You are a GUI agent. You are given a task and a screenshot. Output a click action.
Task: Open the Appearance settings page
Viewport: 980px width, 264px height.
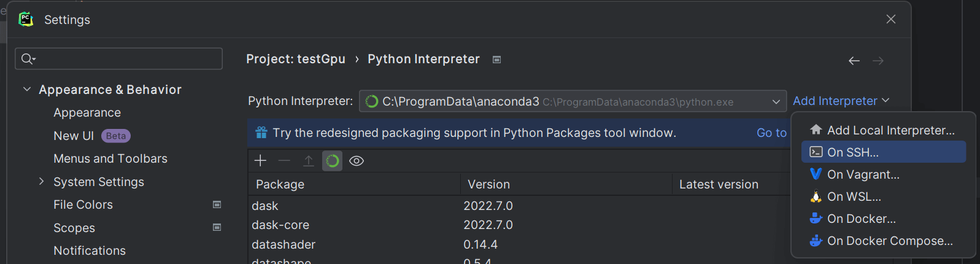coord(87,112)
